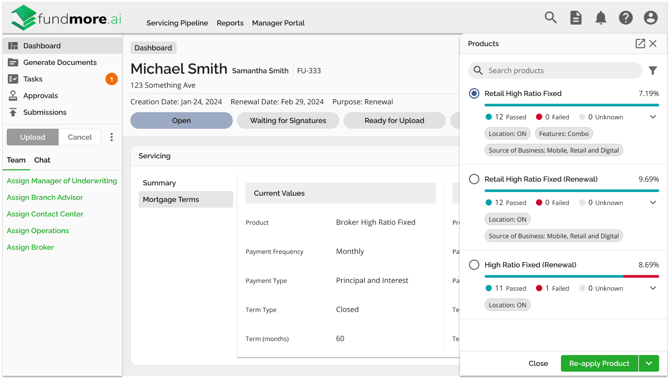Click Assign Manager of Underwriting link

62,181
